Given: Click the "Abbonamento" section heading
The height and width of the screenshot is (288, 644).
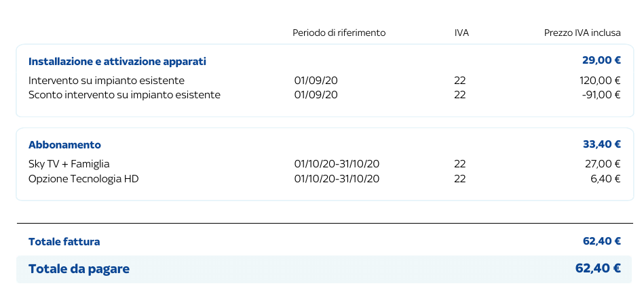Looking at the screenshot, I should pos(64,144).
